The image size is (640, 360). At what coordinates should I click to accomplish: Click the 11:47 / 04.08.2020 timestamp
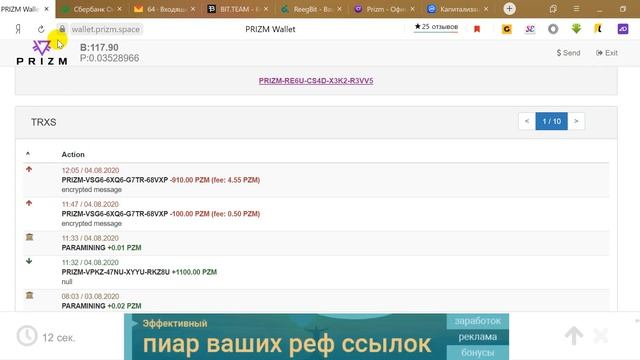click(90, 204)
